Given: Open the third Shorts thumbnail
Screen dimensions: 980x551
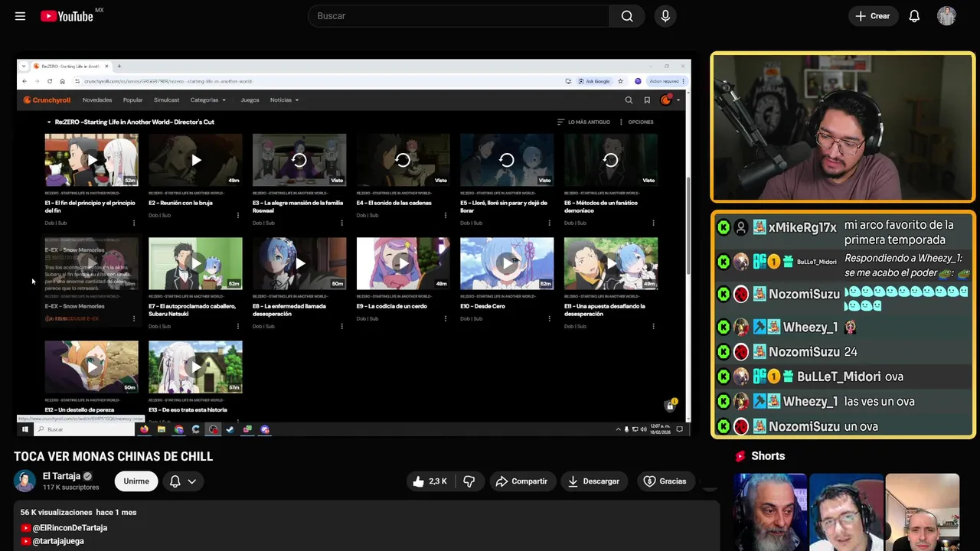Looking at the screenshot, I should pyautogui.click(x=922, y=512).
